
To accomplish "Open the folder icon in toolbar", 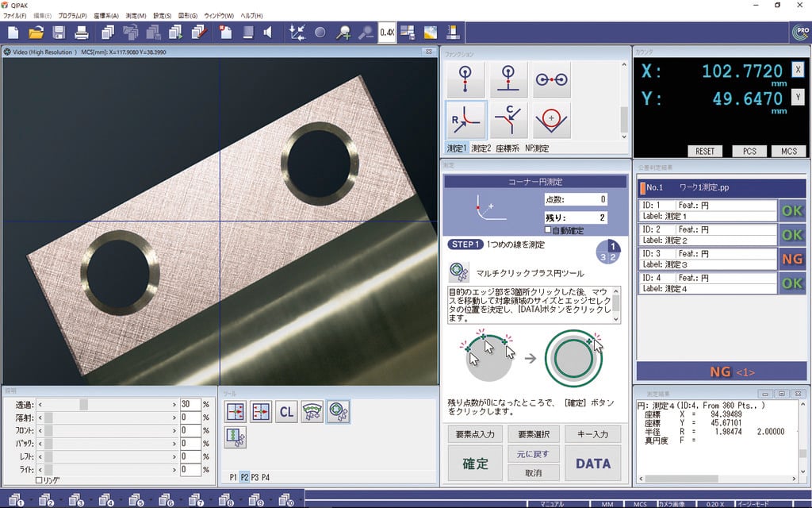I will 36,33.
